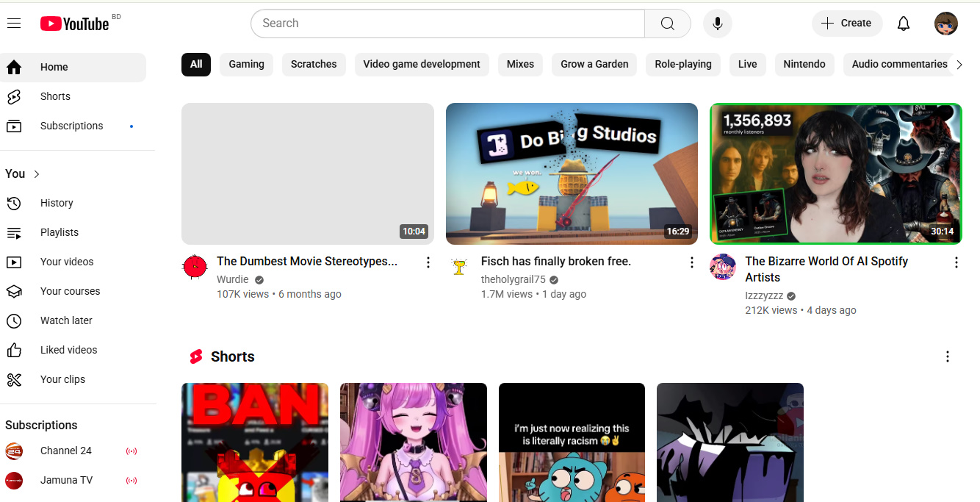
Task: Open the 1,356,893 monthly listeners thumbnail
Action: 836,173
